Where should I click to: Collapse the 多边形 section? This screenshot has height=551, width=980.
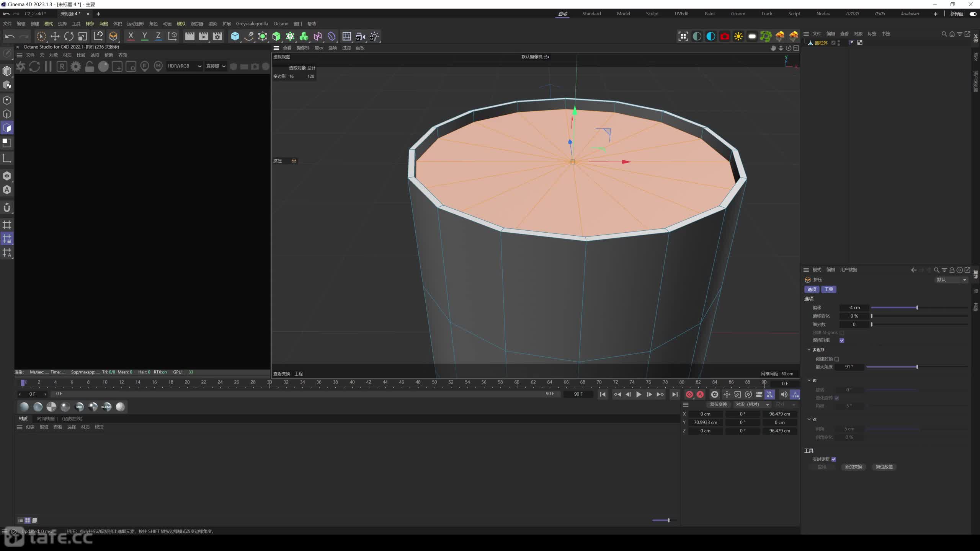[x=809, y=350]
